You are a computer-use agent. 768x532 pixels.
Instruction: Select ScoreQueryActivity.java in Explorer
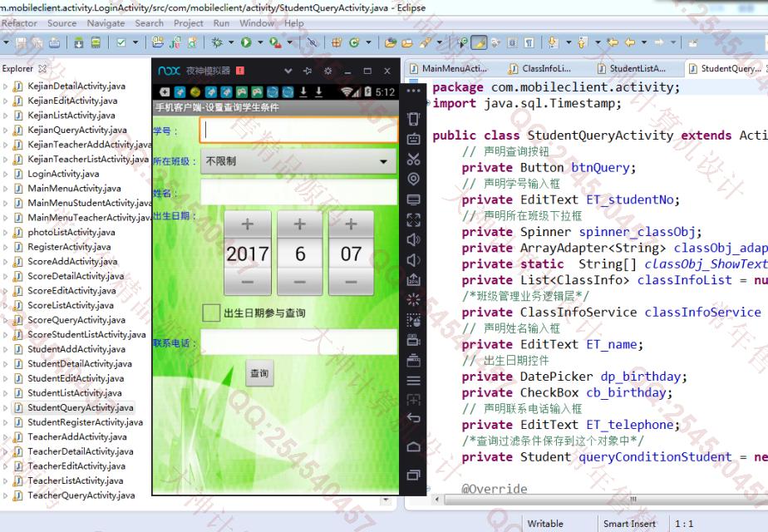click(x=76, y=320)
